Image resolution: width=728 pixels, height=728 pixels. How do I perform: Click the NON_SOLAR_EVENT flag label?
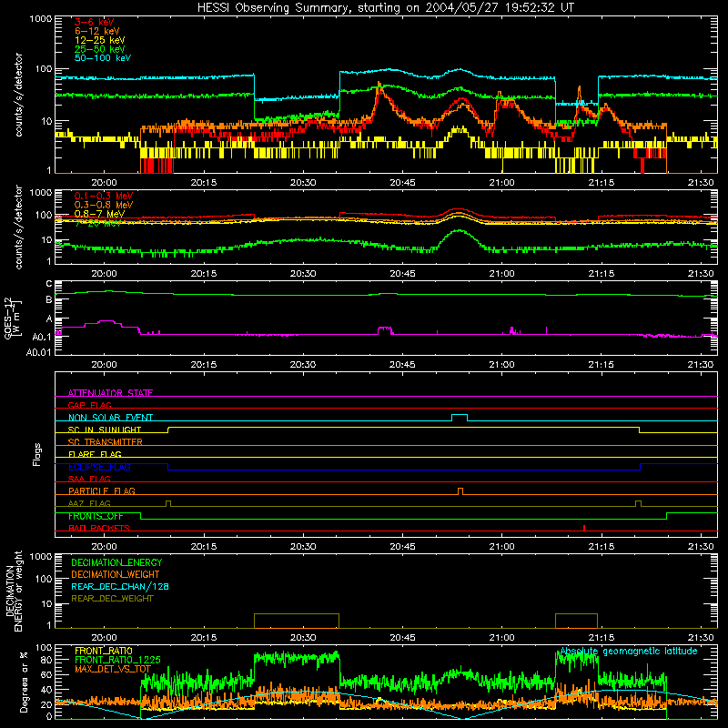pos(110,418)
